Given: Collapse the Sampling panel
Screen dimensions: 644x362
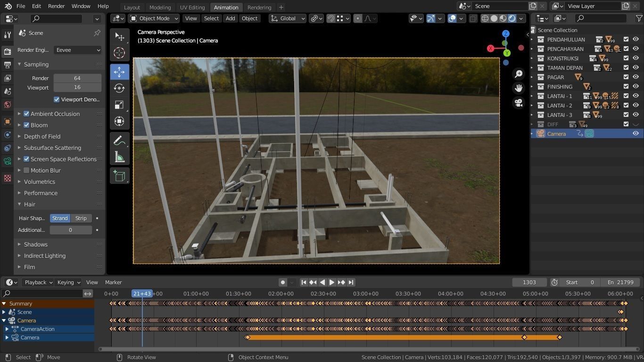Looking at the screenshot, I should [36, 64].
